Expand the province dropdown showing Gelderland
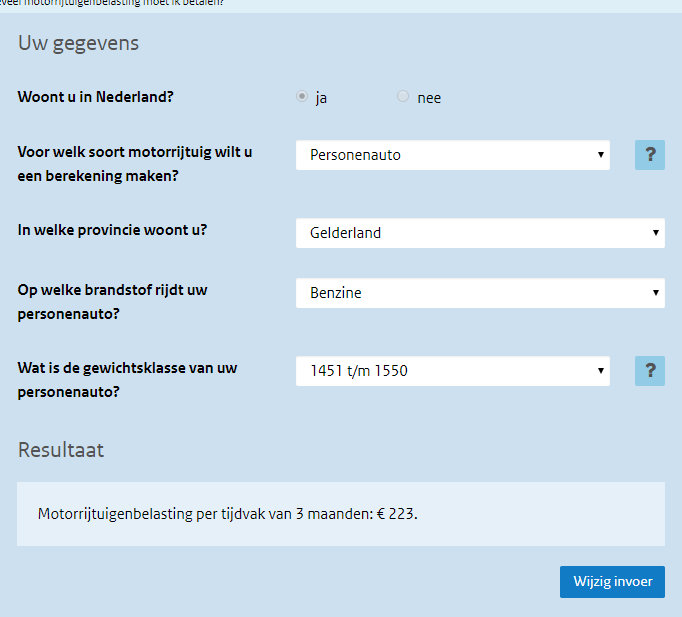 click(x=480, y=233)
